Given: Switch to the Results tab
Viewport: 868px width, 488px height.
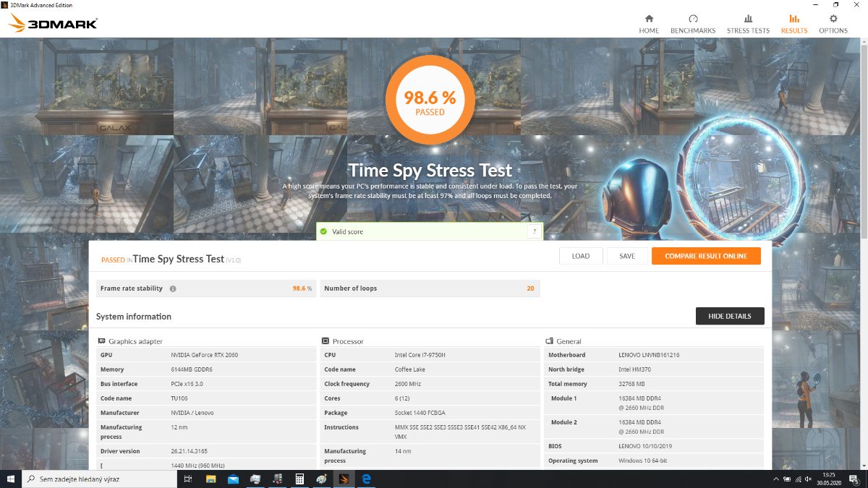Looking at the screenshot, I should coord(793,24).
